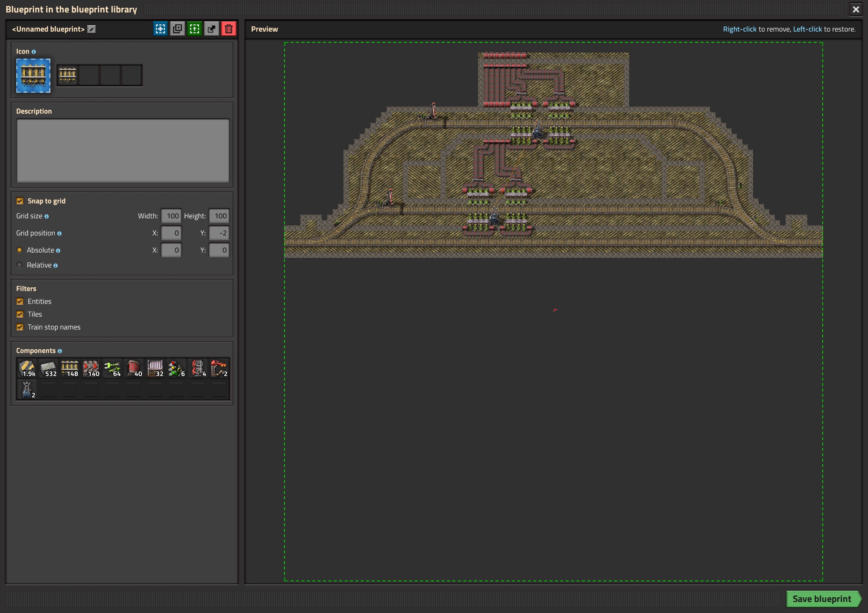
Task: Click the Description text box
Action: (x=123, y=150)
